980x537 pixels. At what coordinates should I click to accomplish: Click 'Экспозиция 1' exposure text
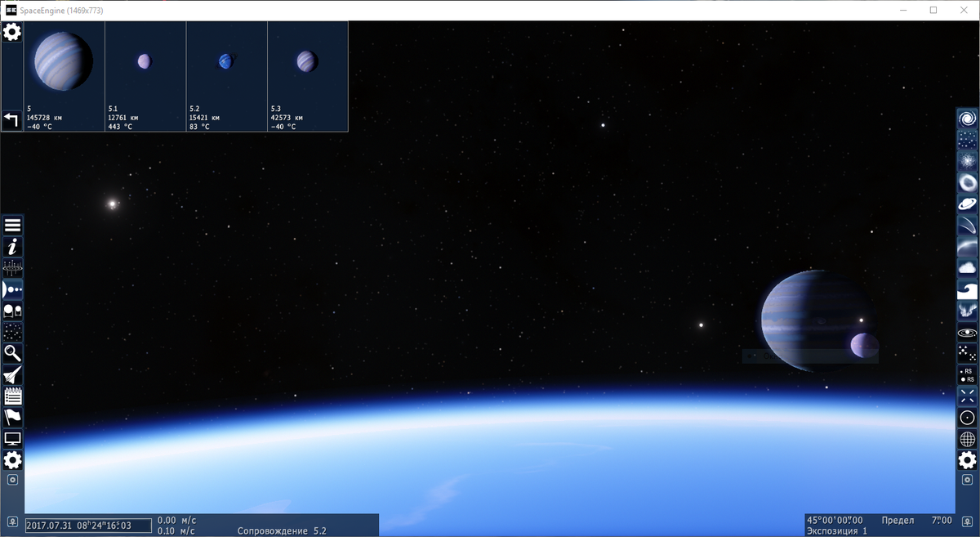click(837, 531)
